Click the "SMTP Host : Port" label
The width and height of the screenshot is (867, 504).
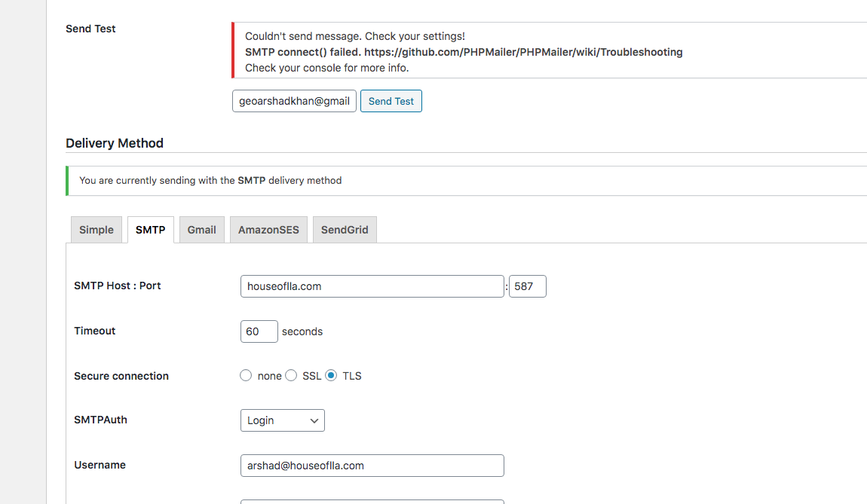point(118,286)
